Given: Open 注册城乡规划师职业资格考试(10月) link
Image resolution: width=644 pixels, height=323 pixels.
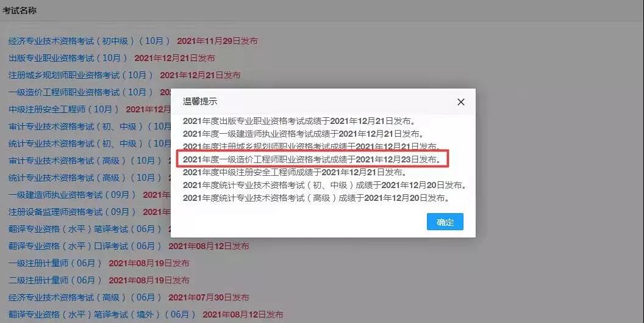Looking at the screenshot, I should (x=80, y=75).
